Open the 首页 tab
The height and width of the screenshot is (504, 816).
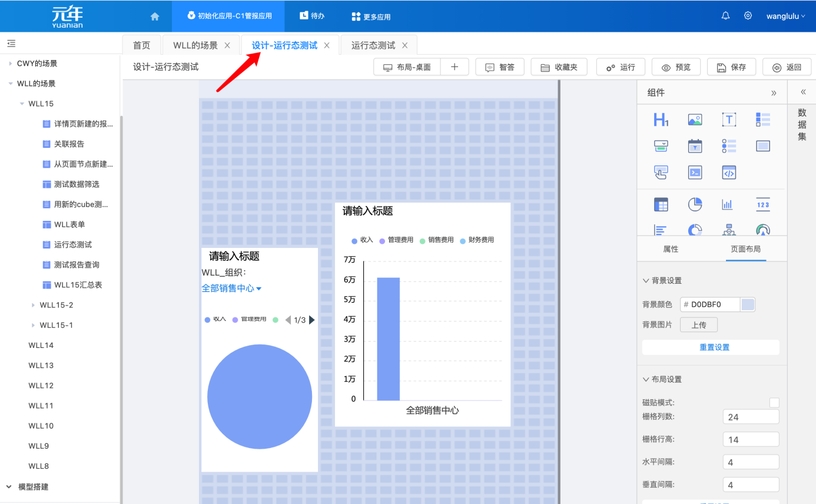(141, 45)
